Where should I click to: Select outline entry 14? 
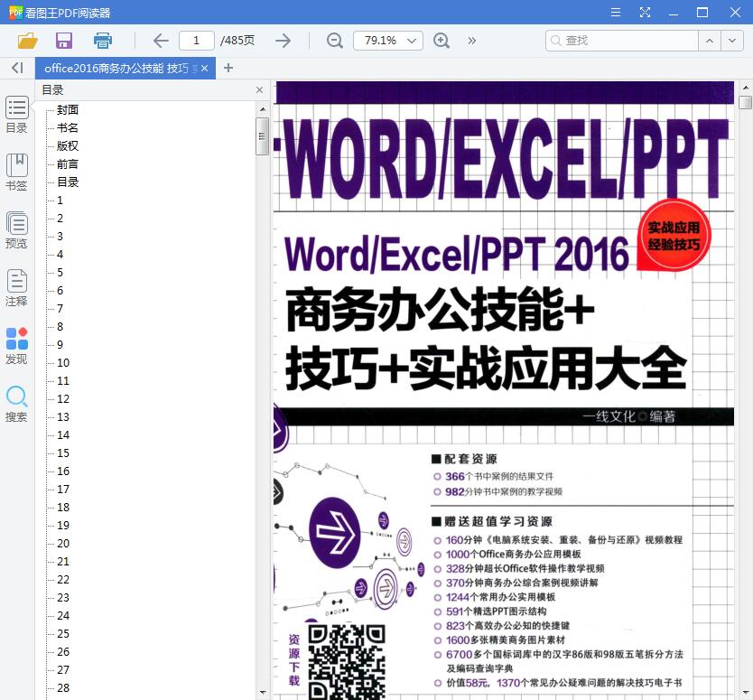click(63, 434)
